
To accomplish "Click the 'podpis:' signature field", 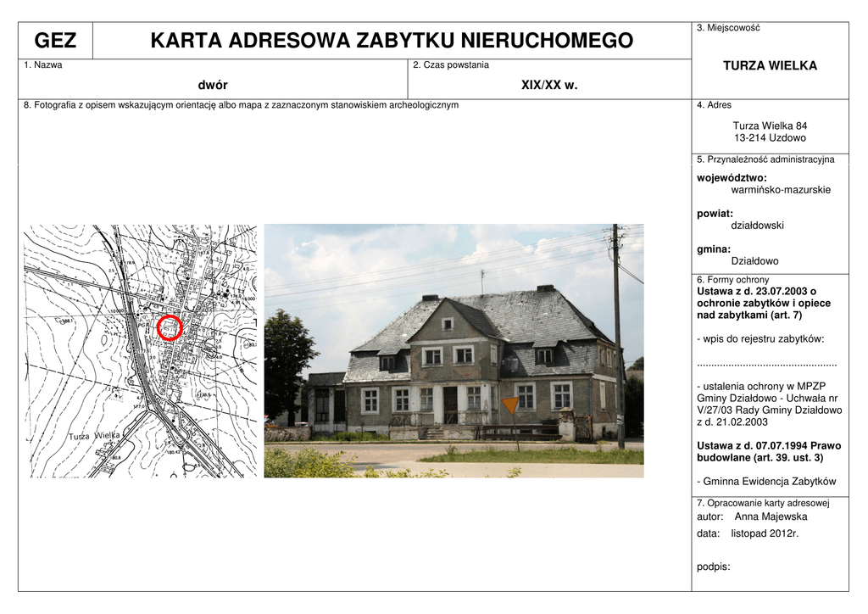I will (713, 567).
